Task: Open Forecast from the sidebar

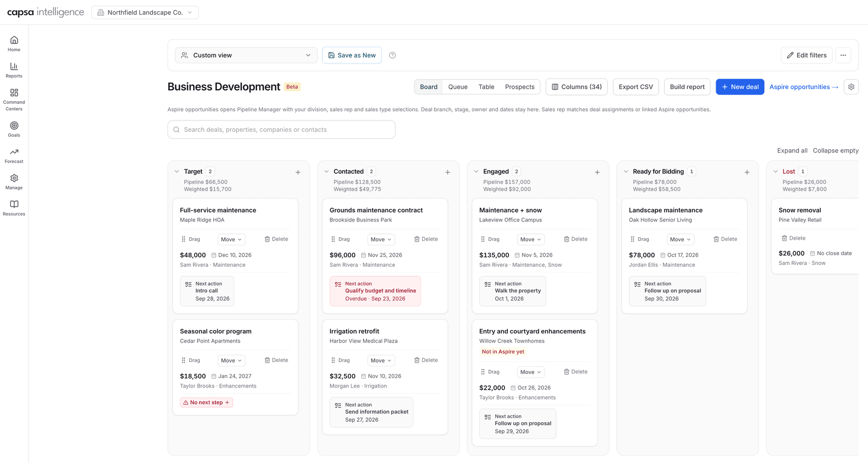Action: (x=14, y=155)
